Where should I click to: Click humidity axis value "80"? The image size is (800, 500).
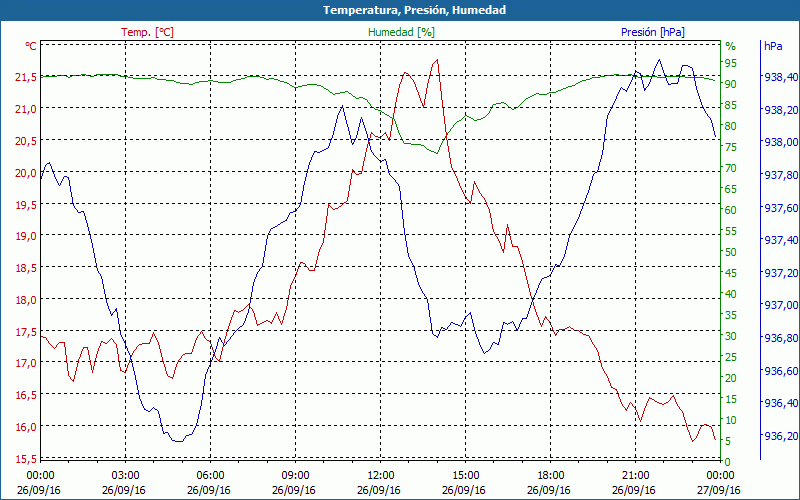[x=731, y=126]
